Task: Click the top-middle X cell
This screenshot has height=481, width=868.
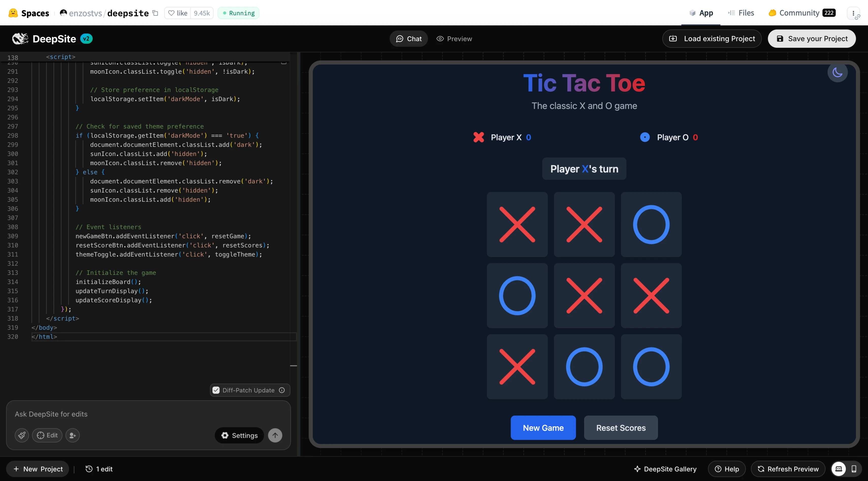Action: (584, 224)
